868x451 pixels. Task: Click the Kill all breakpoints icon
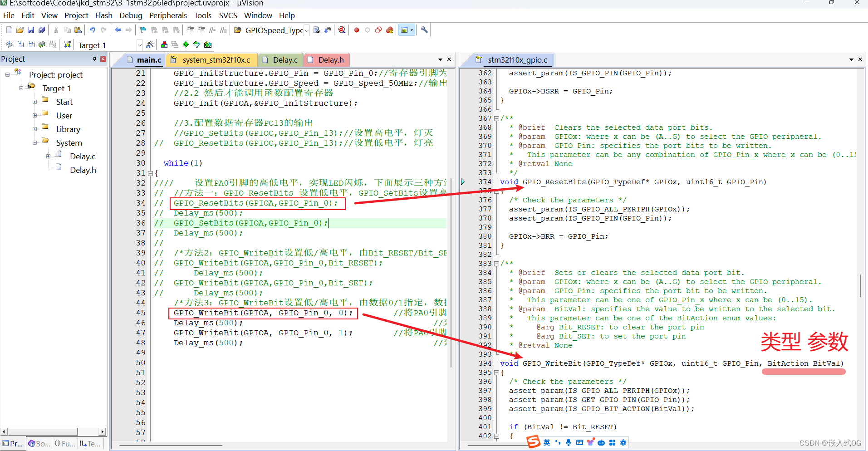389,30
